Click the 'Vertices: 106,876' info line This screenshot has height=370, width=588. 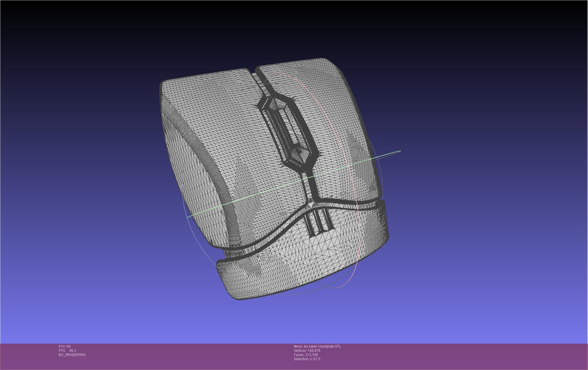[307, 351]
